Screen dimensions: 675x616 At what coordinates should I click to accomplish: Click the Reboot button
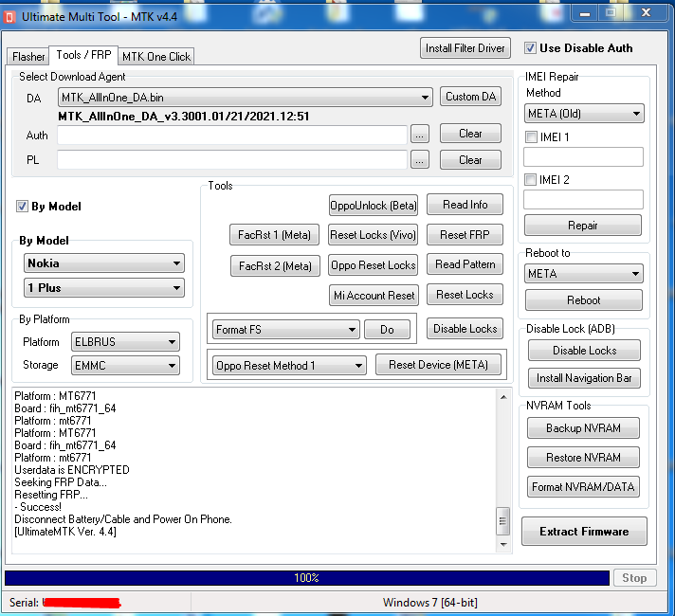(584, 300)
